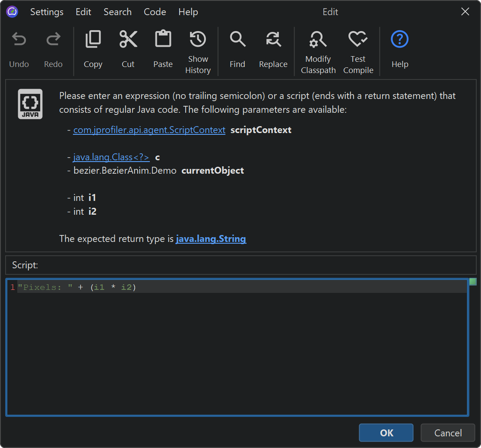Paste from clipboard using toolbar icon
The height and width of the screenshot is (448, 481).
[x=163, y=40]
